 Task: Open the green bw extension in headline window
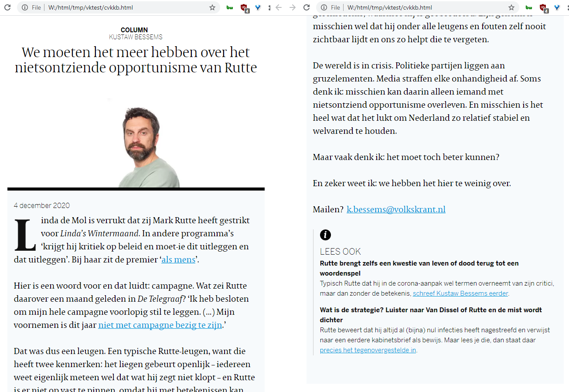tap(230, 7)
